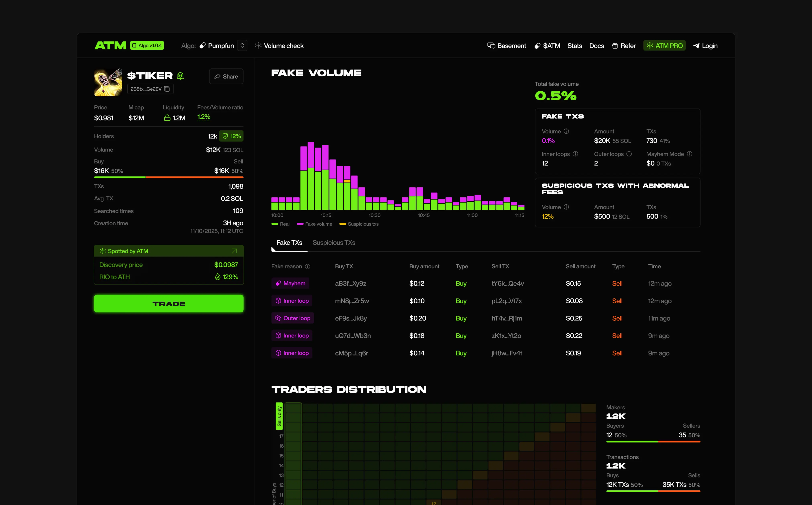
Task: Select the Fake TXs tab
Action: pyautogui.click(x=289, y=243)
